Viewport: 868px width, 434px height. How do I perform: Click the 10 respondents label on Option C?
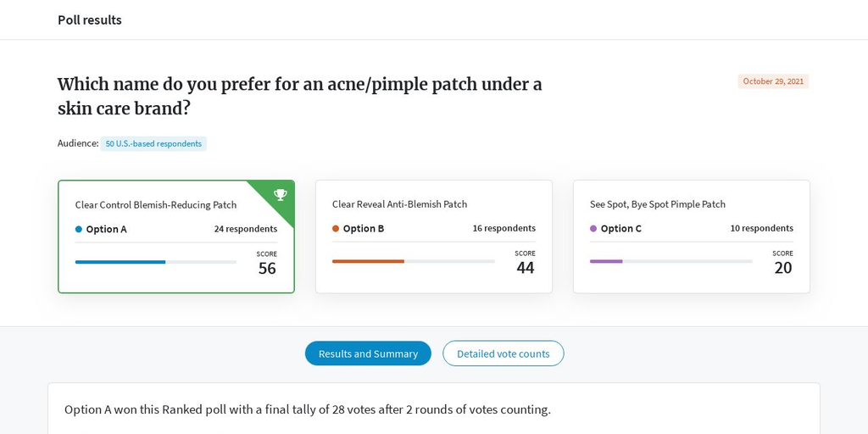click(x=762, y=228)
